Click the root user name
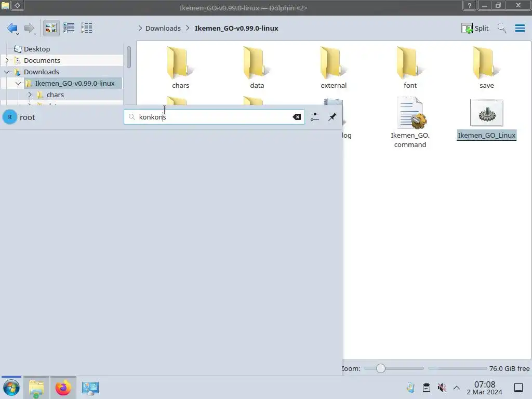The image size is (532, 399). click(x=27, y=117)
